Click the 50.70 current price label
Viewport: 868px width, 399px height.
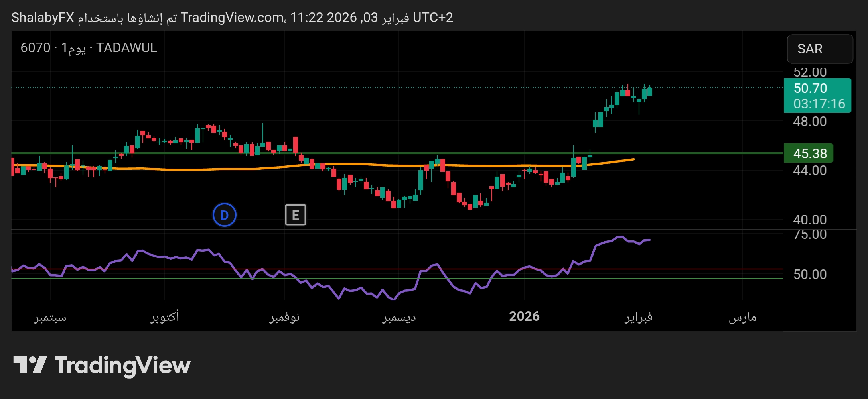810,88
